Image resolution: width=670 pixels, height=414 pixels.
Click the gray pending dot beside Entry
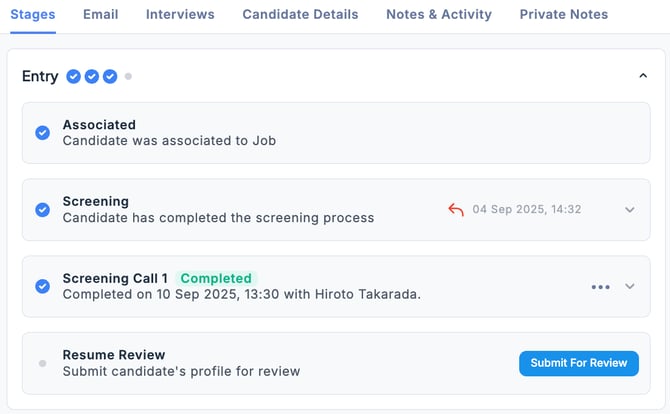tap(128, 76)
